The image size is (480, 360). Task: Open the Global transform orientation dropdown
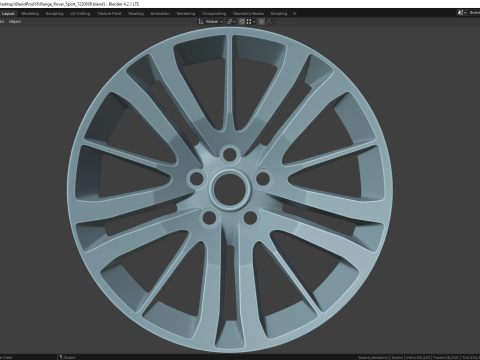pyautogui.click(x=211, y=22)
